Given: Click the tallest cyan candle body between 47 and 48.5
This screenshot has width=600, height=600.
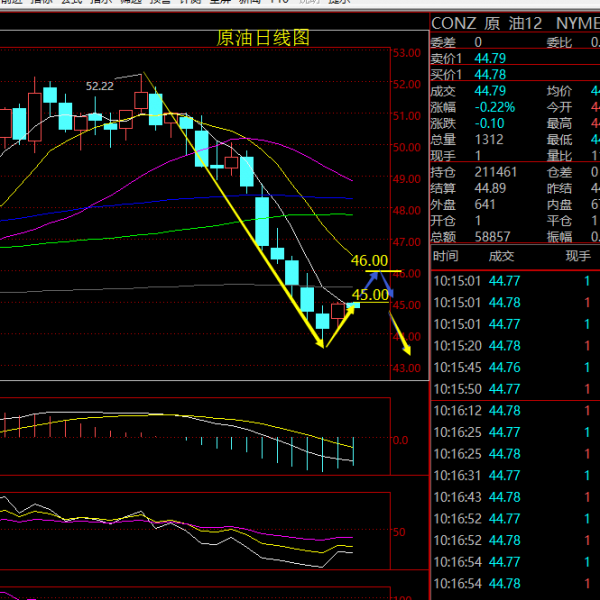Looking at the screenshot, I should click(262, 221).
